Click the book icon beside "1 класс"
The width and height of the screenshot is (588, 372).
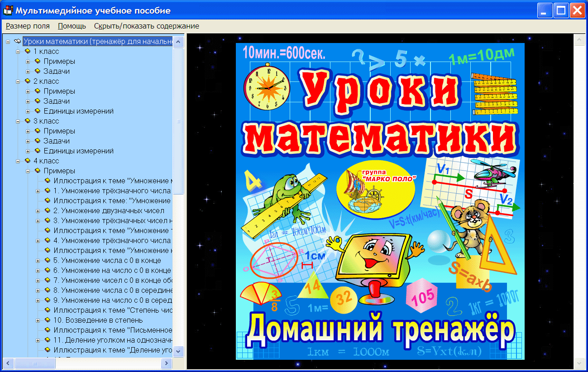pos(27,51)
